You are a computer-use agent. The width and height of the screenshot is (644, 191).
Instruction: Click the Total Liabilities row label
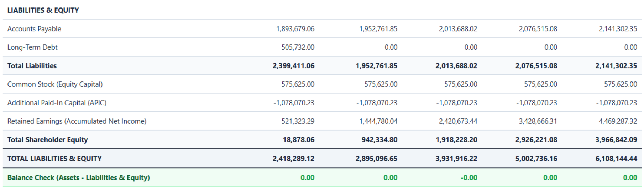[x=32, y=66]
